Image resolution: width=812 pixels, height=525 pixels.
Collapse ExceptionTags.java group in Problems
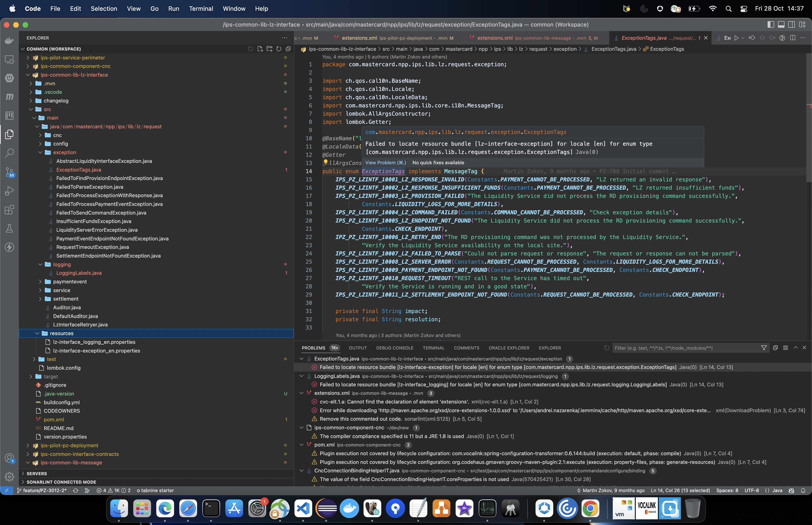tap(301, 359)
